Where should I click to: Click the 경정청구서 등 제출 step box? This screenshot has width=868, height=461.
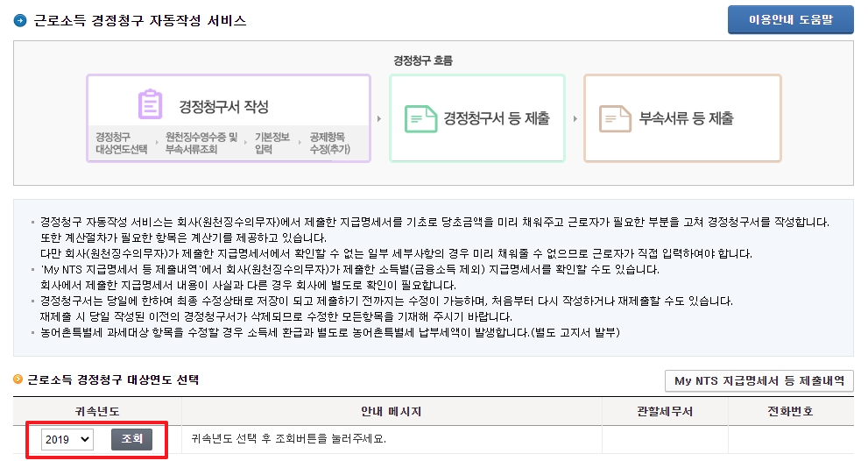pyautogui.click(x=477, y=118)
